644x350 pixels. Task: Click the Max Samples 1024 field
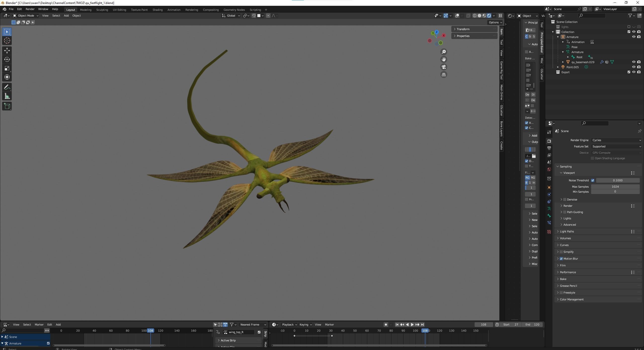[615, 187]
